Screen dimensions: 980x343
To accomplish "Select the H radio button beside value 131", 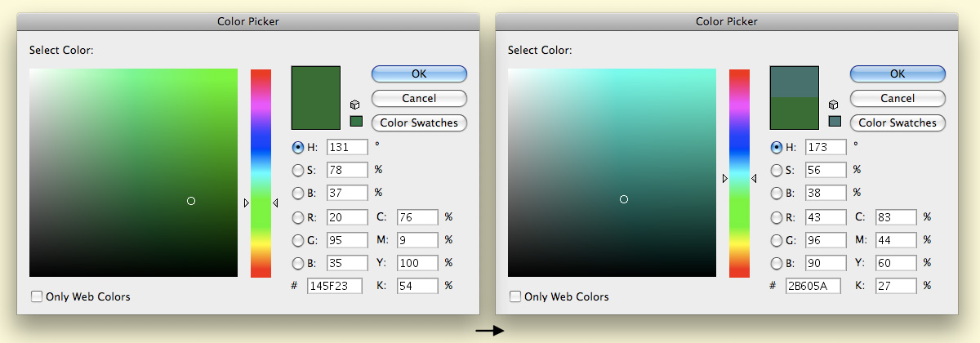I will (x=298, y=148).
